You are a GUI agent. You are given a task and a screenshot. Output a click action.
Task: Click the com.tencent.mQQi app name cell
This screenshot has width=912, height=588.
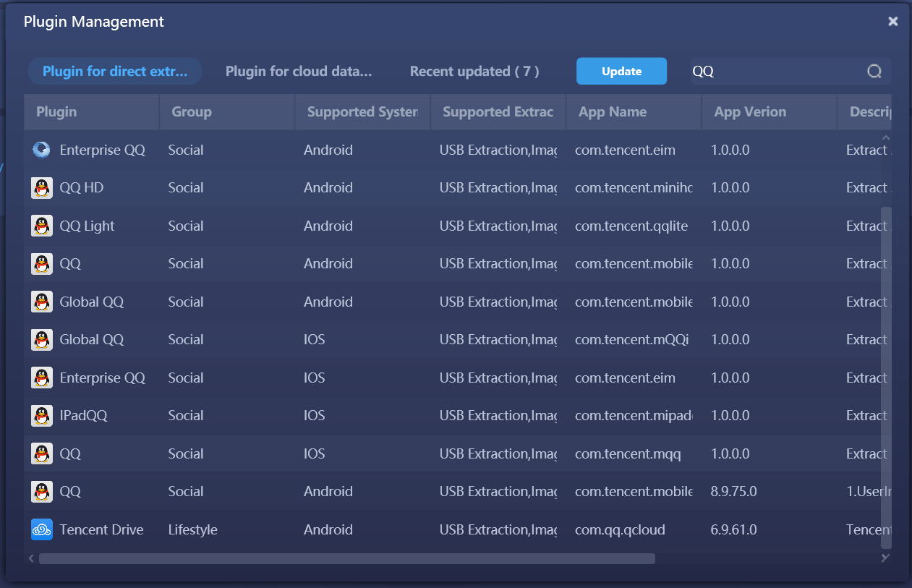[x=632, y=339]
